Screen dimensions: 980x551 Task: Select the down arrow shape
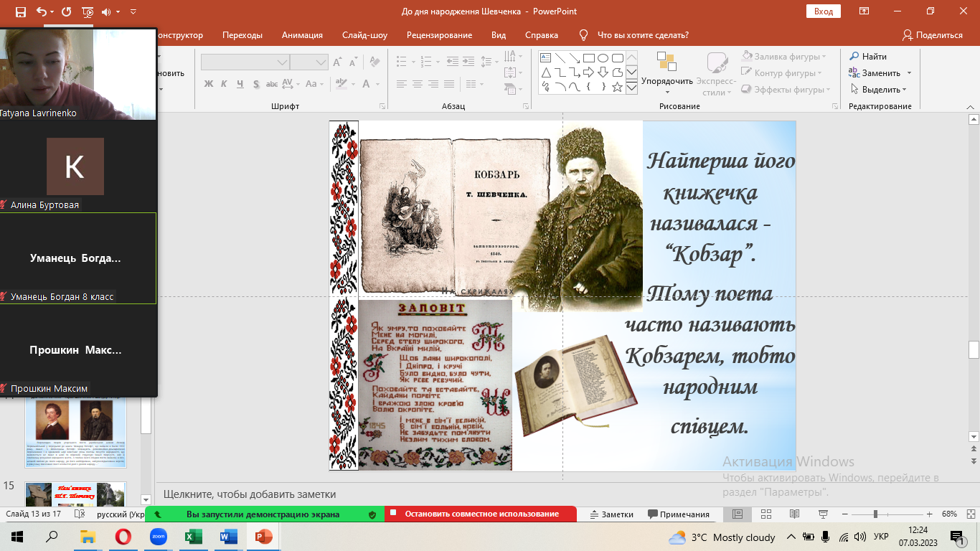pyautogui.click(x=603, y=72)
